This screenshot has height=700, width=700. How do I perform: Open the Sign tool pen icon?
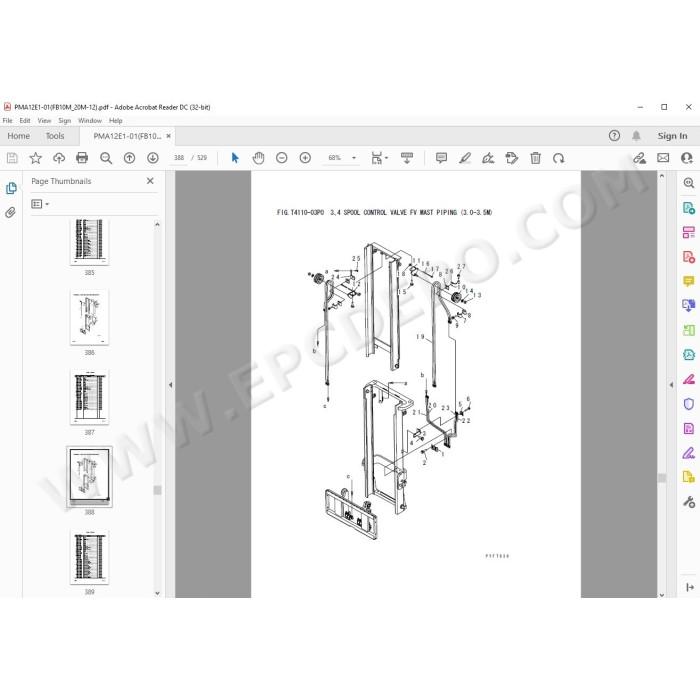(488, 158)
